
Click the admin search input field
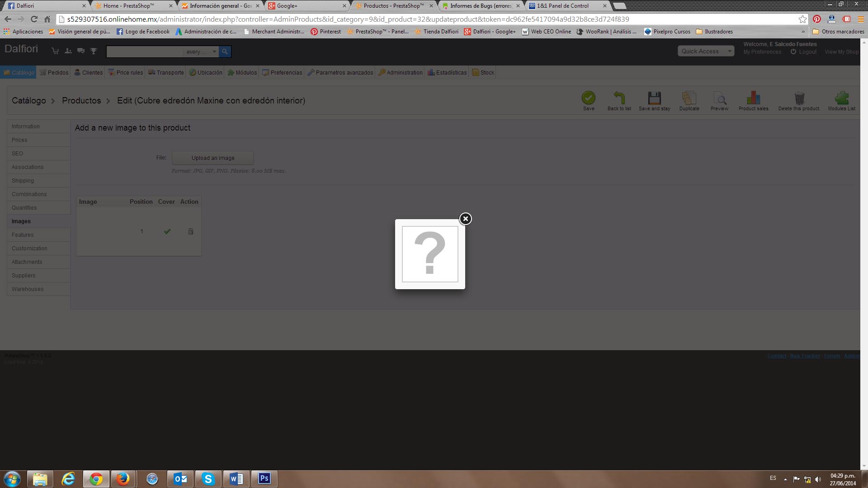pyautogui.click(x=144, y=52)
